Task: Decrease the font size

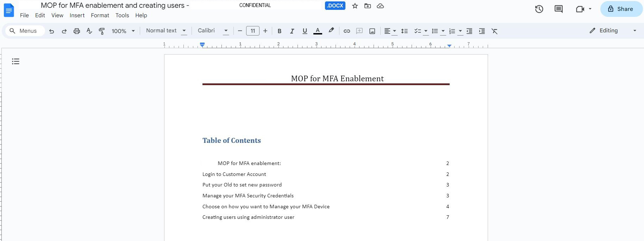Action: (x=240, y=31)
